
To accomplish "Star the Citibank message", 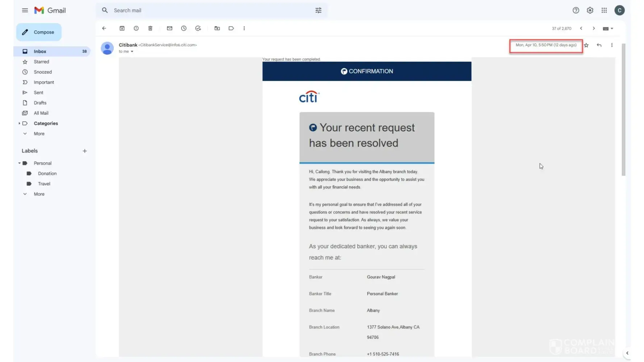I will (x=586, y=45).
